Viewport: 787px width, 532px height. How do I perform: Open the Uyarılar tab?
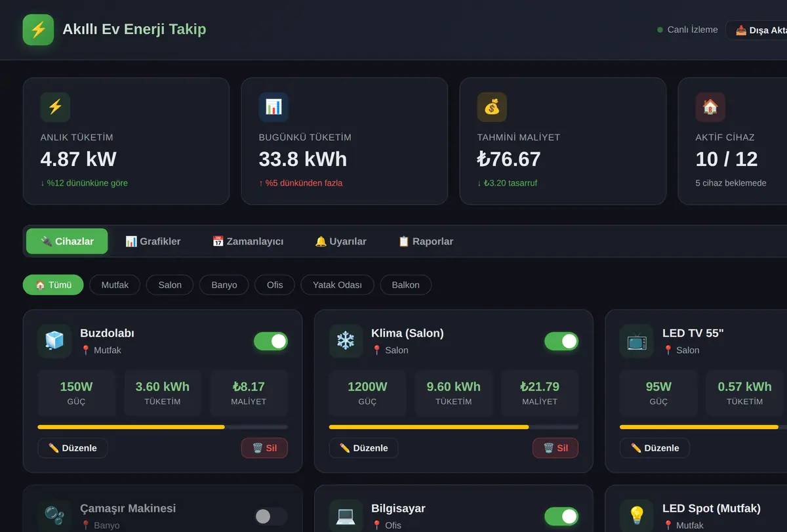coord(340,241)
